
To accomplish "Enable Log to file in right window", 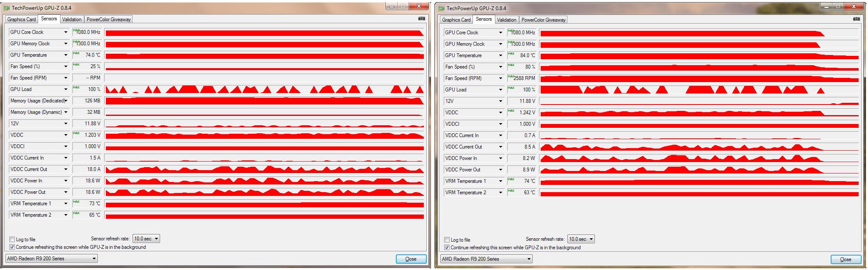I will [447, 240].
